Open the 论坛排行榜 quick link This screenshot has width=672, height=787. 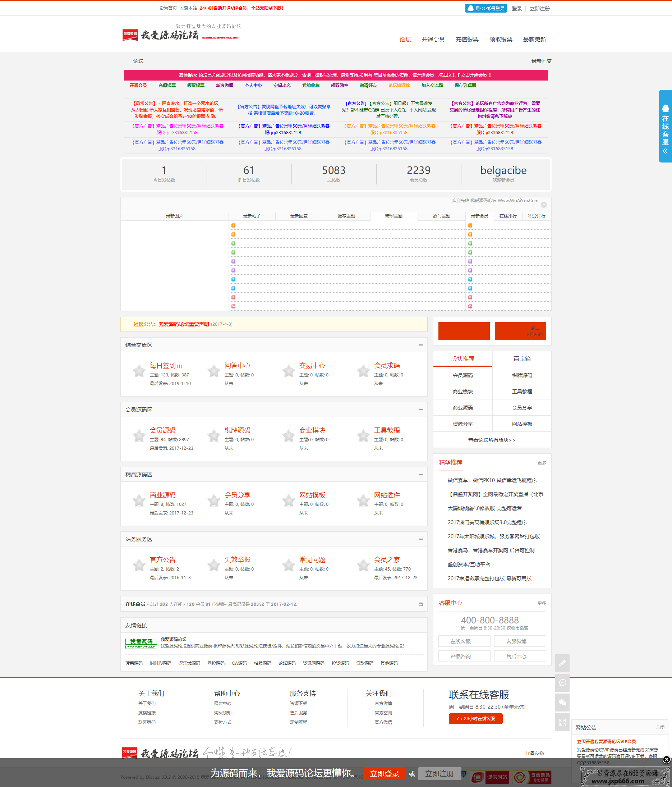[x=399, y=86]
